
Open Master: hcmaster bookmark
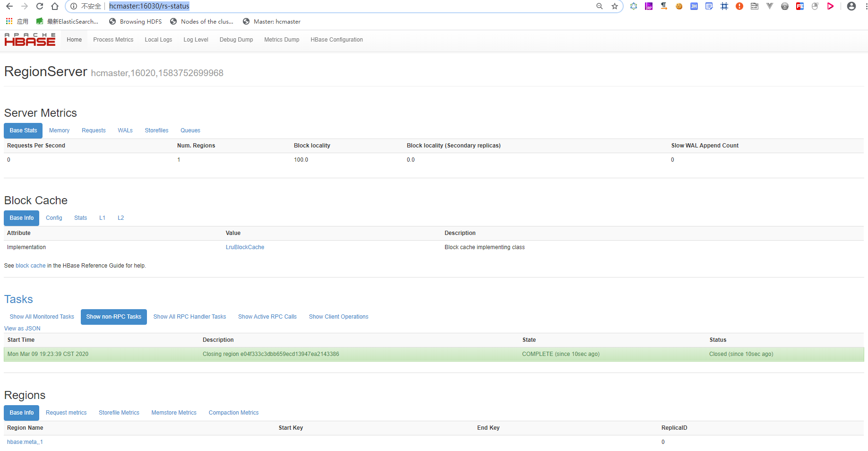[x=272, y=21]
